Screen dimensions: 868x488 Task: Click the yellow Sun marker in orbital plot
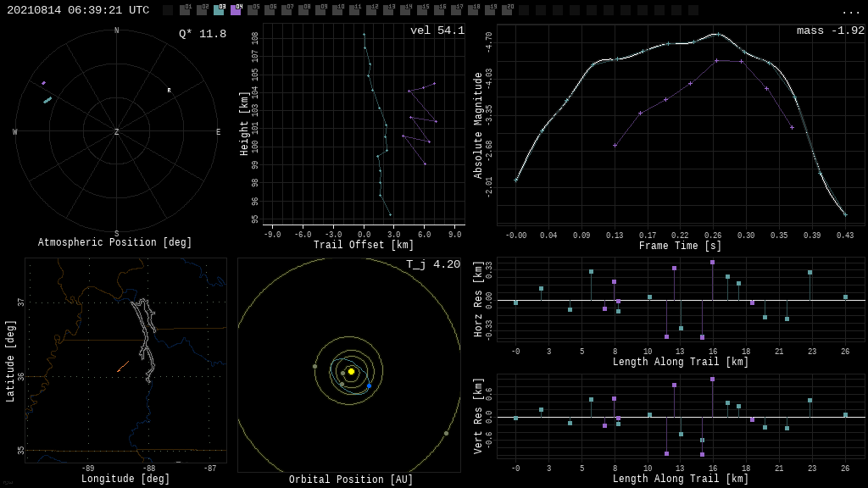point(351,371)
